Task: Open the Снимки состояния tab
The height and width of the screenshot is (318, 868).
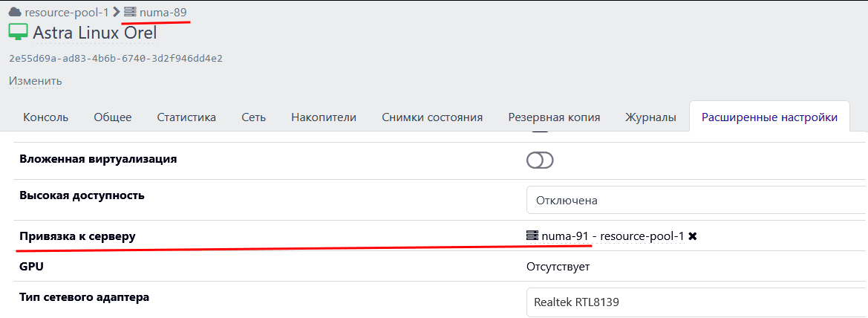Action: (x=432, y=117)
